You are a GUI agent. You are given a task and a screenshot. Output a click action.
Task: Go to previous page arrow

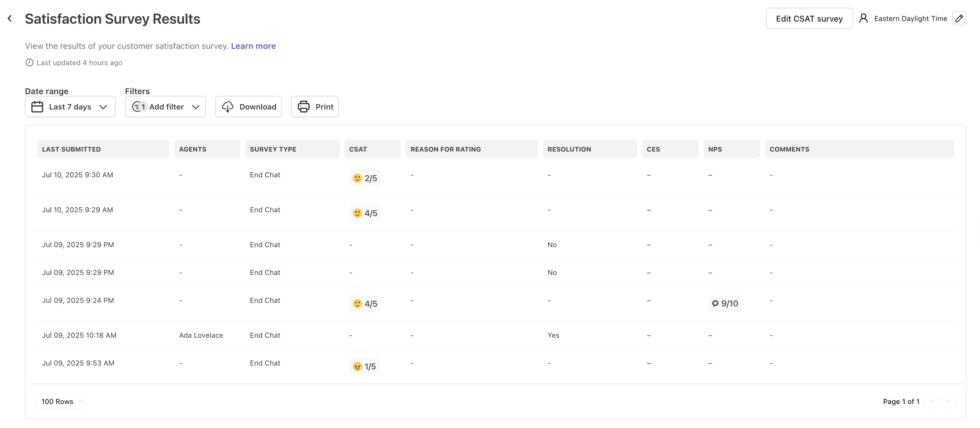click(931, 401)
